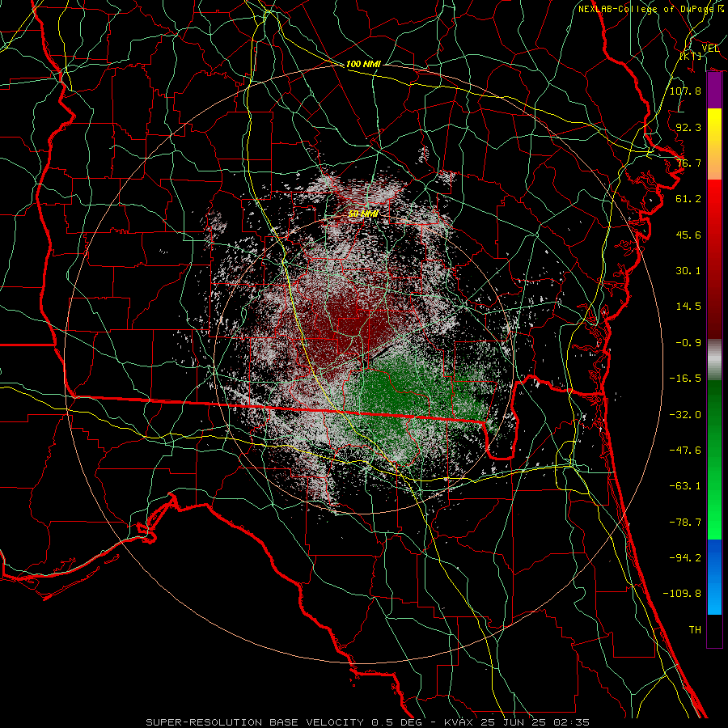Click the blue segment of the velocity color bar
The width and height of the screenshot is (728, 728).
(x=714, y=577)
